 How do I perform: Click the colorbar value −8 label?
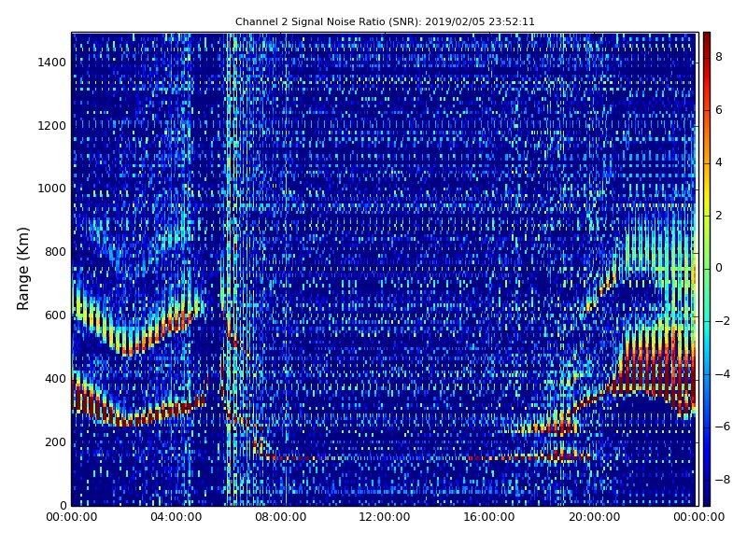[723, 480]
